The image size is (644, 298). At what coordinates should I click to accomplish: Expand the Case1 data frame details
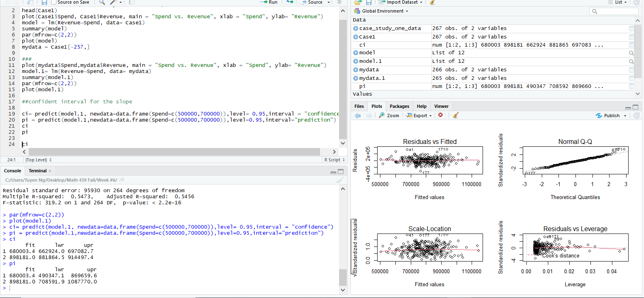pos(356,37)
